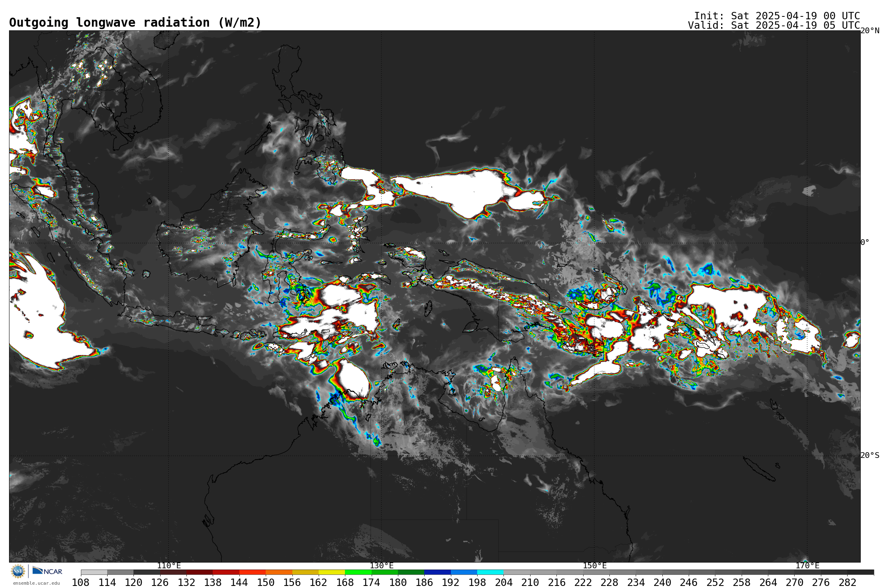Click the colorbar value label 126
Screen dimensions: 887x588
[160, 582]
